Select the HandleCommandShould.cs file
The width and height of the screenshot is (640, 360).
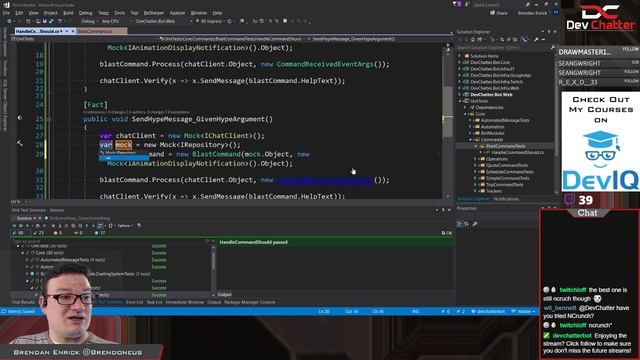tap(518, 152)
